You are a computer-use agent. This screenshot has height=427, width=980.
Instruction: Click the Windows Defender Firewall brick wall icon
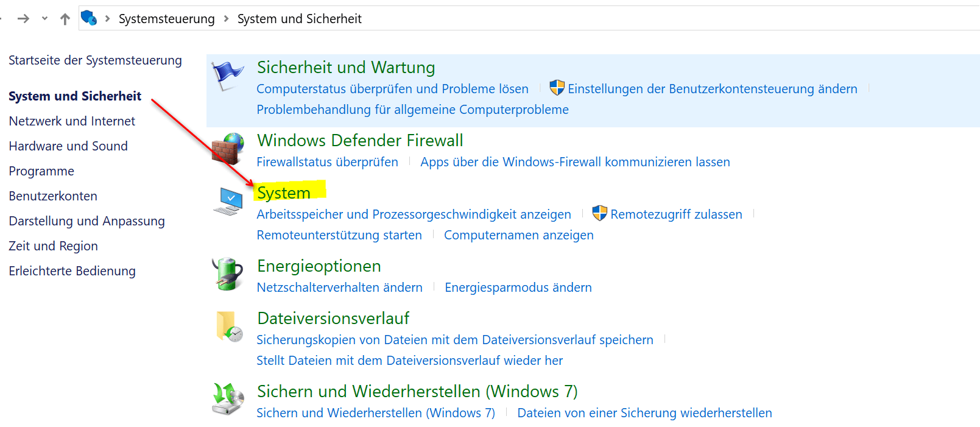(x=228, y=149)
